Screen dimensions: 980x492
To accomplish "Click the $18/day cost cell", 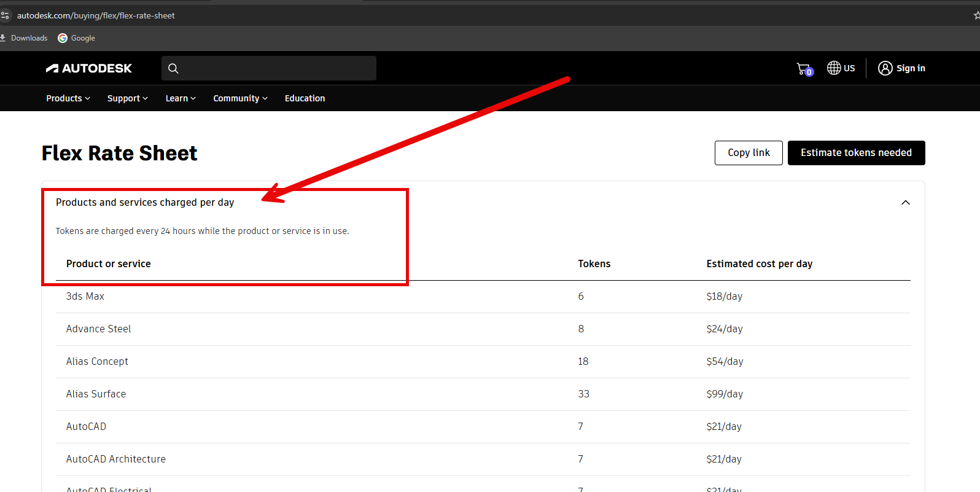I will [725, 296].
